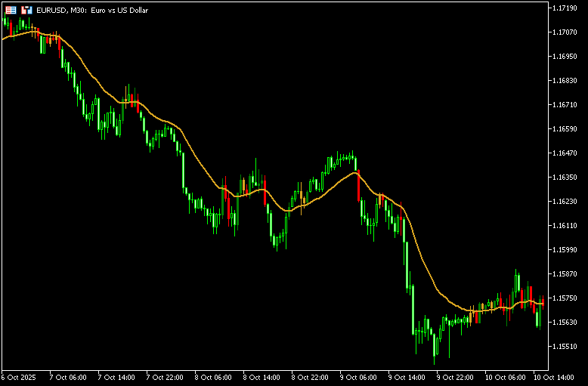The height and width of the screenshot is (386, 588).
Task: Click the '8 Oct 06:00' time label
Action: (214, 377)
